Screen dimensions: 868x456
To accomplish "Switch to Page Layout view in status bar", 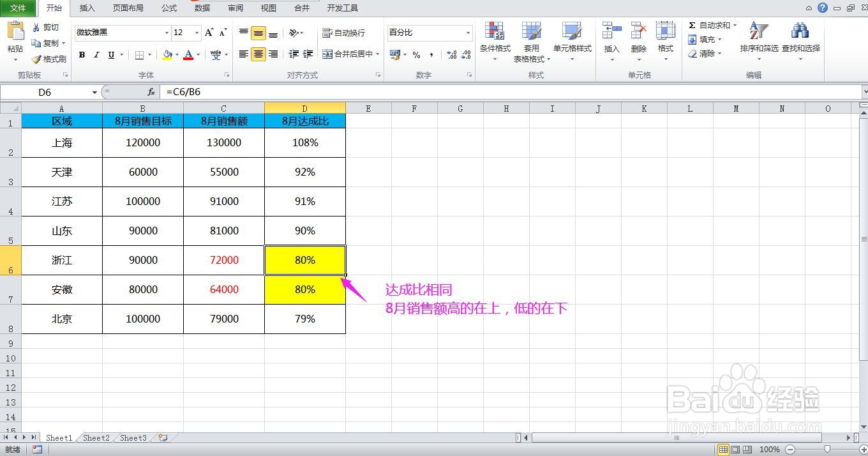I will (x=735, y=450).
